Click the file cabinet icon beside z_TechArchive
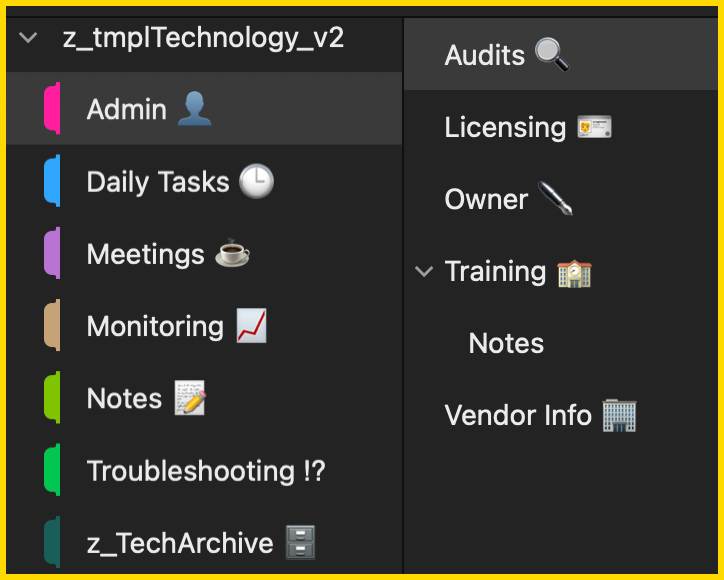Image resolution: width=724 pixels, height=580 pixels. (x=300, y=542)
